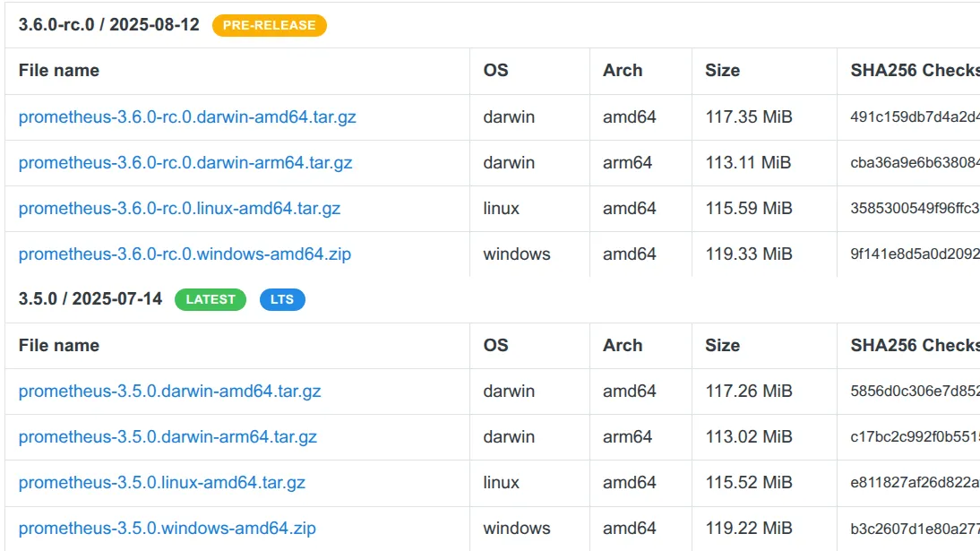Screen dimensions: 980x551
Task: Click the "115.52 MiB" size value
Action: coord(749,482)
